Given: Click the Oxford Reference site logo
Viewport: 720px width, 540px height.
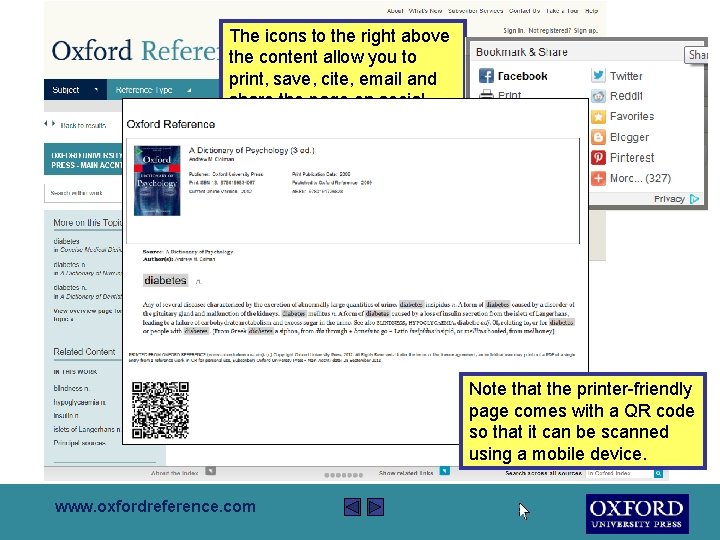Looking at the screenshot, I should pyautogui.click(x=136, y=51).
